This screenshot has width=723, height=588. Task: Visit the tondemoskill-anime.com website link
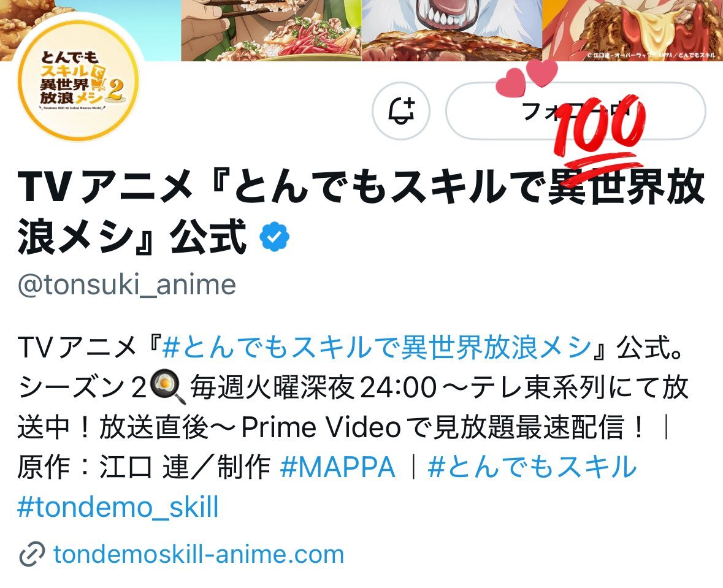(199, 554)
